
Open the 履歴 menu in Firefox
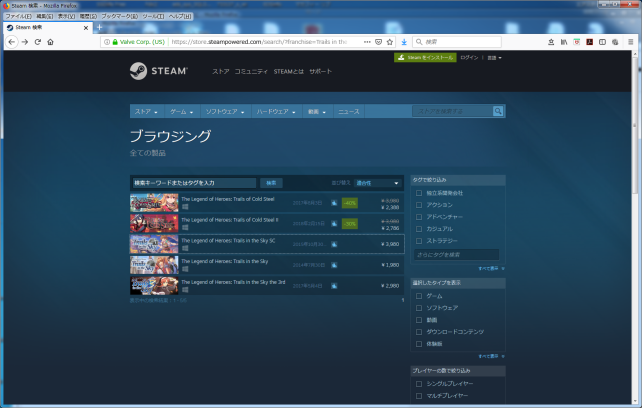click(88, 16)
